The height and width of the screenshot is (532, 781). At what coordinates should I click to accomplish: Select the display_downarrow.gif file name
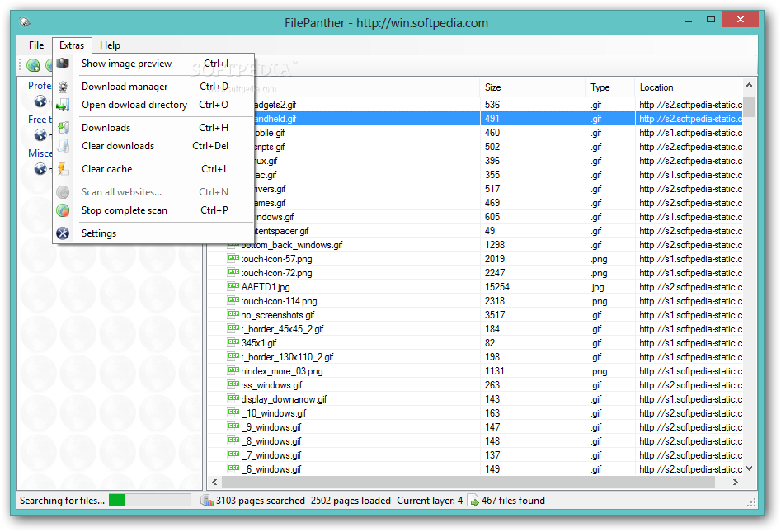pos(284,399)
